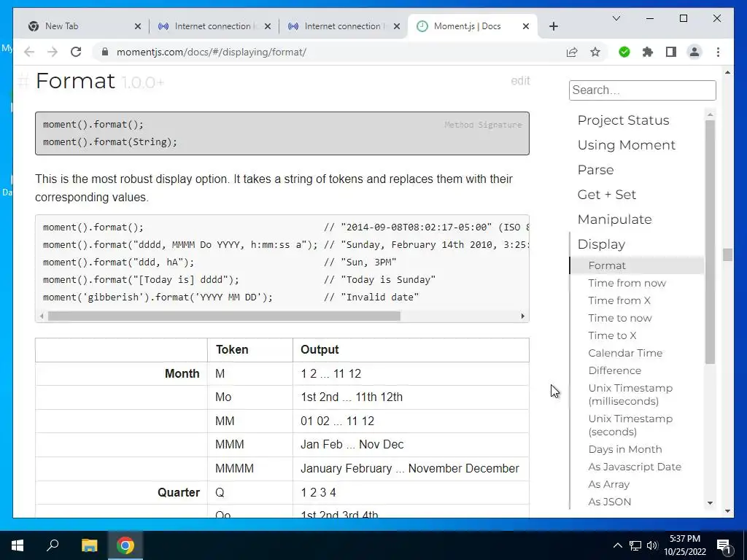
Task: Open the tab search chevron
Action: [x=616, y=18]
